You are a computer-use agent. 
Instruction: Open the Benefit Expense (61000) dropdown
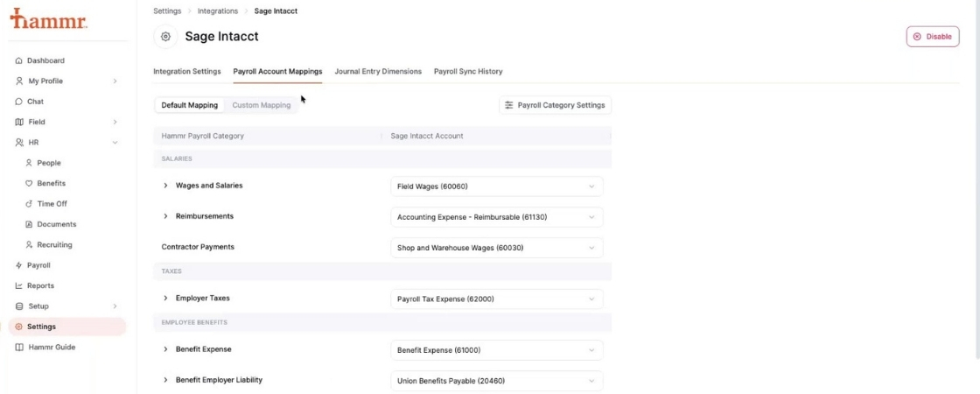point(497,350)
